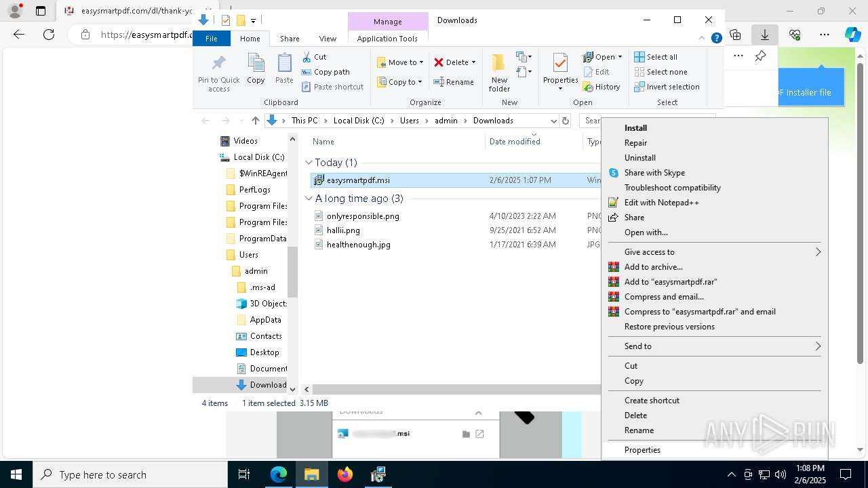Open Videos in navigation pane
This screenshot has height=488, width=868.
tap(245, 141)
